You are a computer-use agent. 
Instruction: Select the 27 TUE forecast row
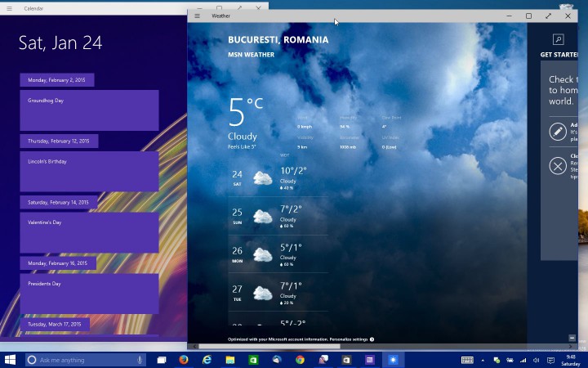click(278, 293)
